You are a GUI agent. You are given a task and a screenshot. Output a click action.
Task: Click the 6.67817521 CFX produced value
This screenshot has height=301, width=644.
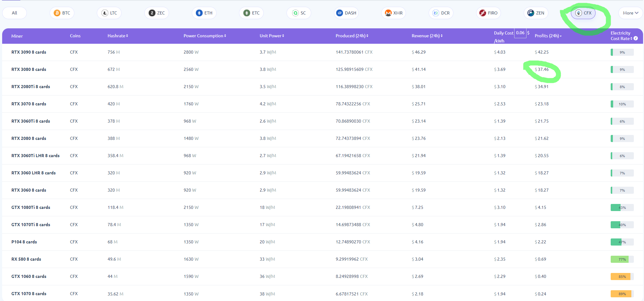(x=352, y=294)
